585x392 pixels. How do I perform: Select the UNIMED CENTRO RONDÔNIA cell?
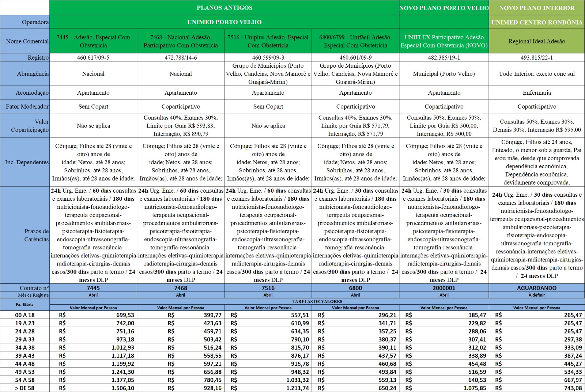coord(537,22)
